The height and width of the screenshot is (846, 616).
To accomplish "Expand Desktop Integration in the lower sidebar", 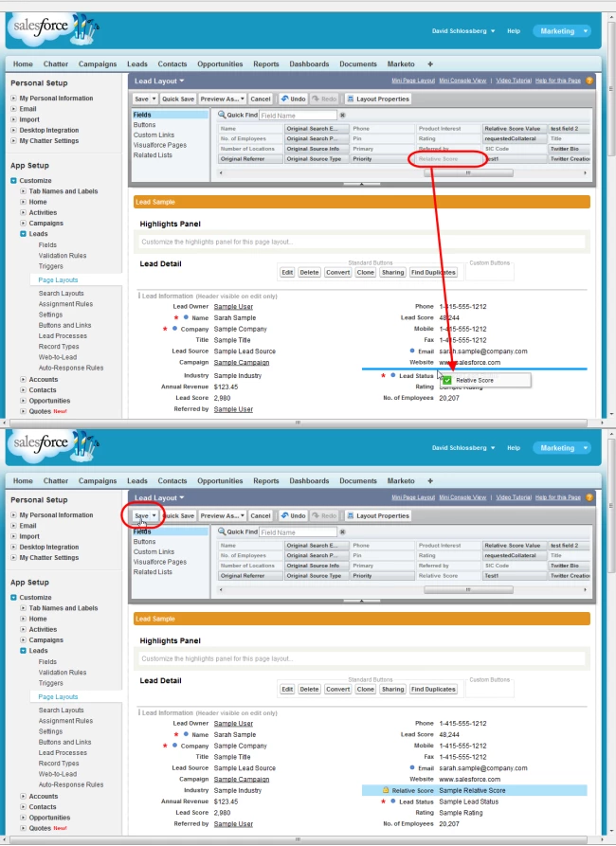I will click(x=13, y=547).
